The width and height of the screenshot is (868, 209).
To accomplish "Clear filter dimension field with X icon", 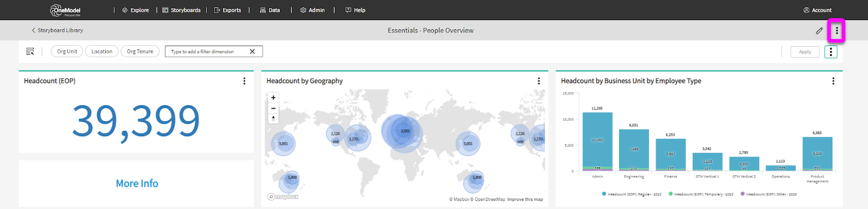I will click(252, 52).
